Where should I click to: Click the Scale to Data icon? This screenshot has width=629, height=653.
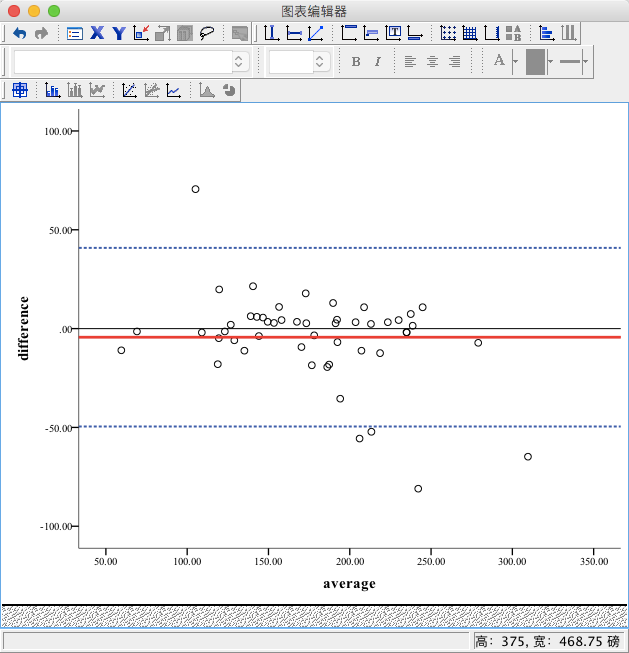(x=163, y=33)
